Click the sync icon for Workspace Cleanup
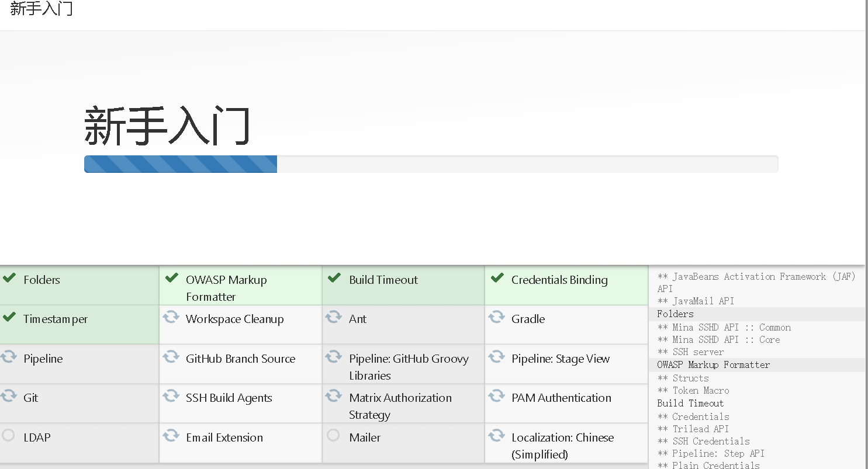The width and height of the screenshot is (868, 469). click(x=171, y=317)
